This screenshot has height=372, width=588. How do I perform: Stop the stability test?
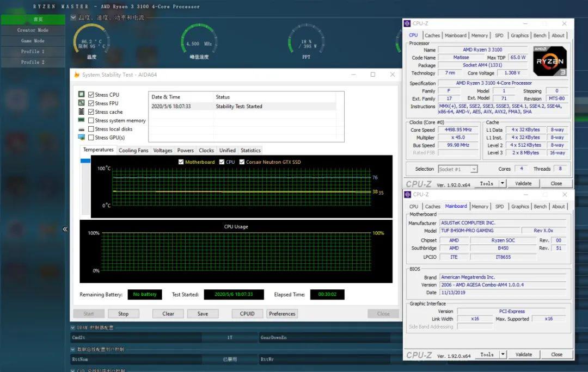pos(124,314)
